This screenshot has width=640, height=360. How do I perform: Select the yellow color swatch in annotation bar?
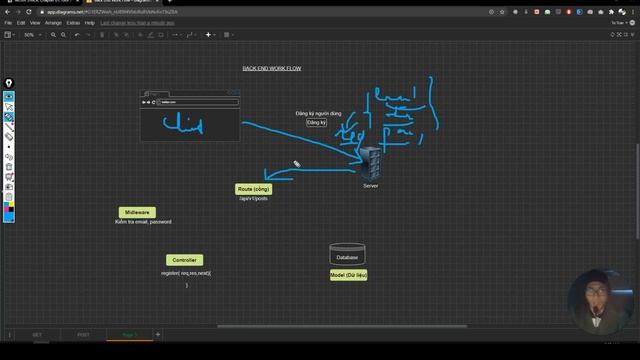[x=11, y=204]
